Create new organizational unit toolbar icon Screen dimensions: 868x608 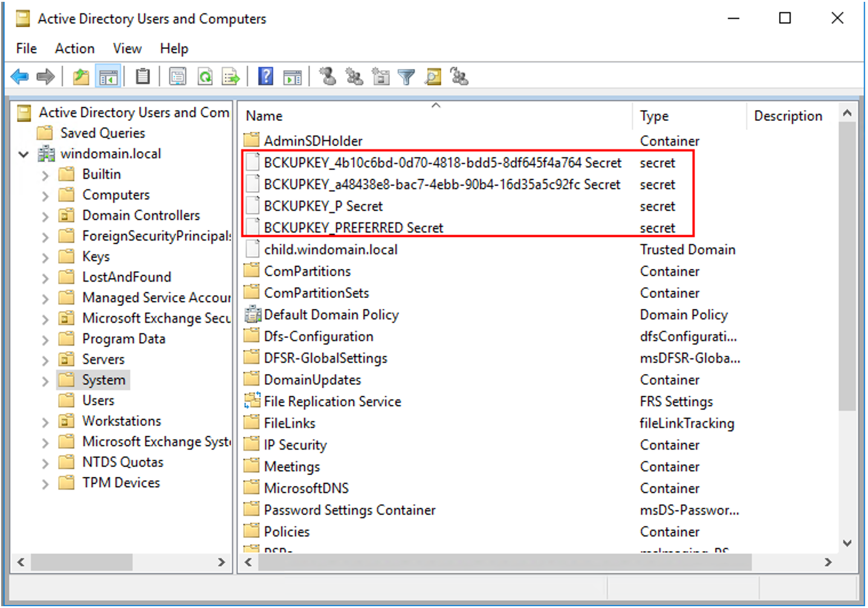[381, 77]
